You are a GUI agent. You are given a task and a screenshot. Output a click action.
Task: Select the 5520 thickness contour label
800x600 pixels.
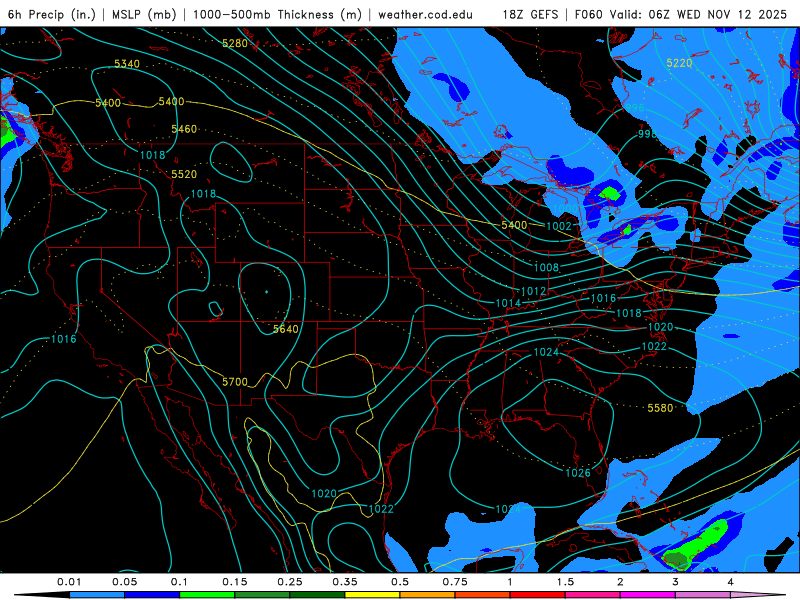tap(184, 174)
